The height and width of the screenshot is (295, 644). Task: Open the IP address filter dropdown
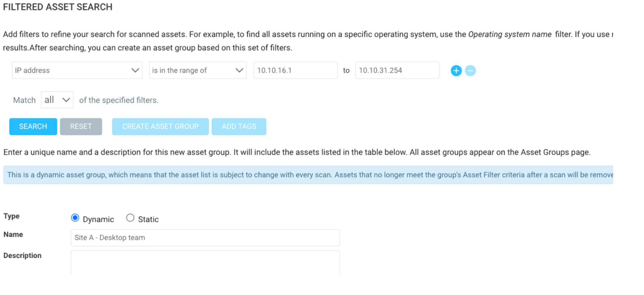[x=77, y=70]
